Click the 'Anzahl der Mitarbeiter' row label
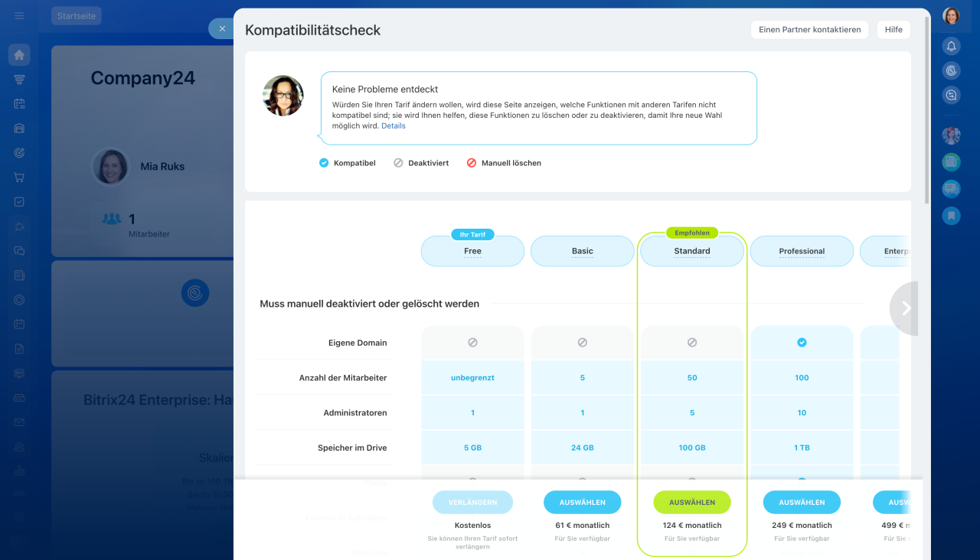The width and height of the screenshot is (980, 560). tap(343, 378)
